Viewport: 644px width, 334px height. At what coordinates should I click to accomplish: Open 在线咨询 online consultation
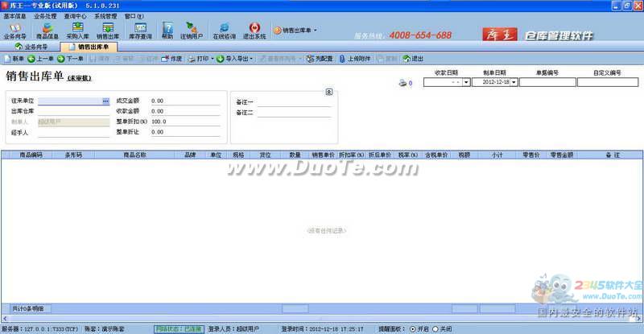tap(224, 31)
